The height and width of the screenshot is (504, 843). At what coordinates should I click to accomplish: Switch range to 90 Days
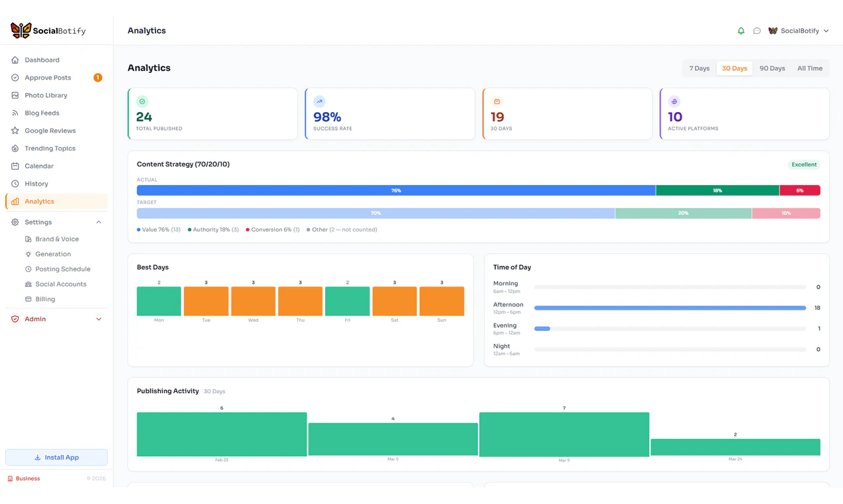pos(772,68)
